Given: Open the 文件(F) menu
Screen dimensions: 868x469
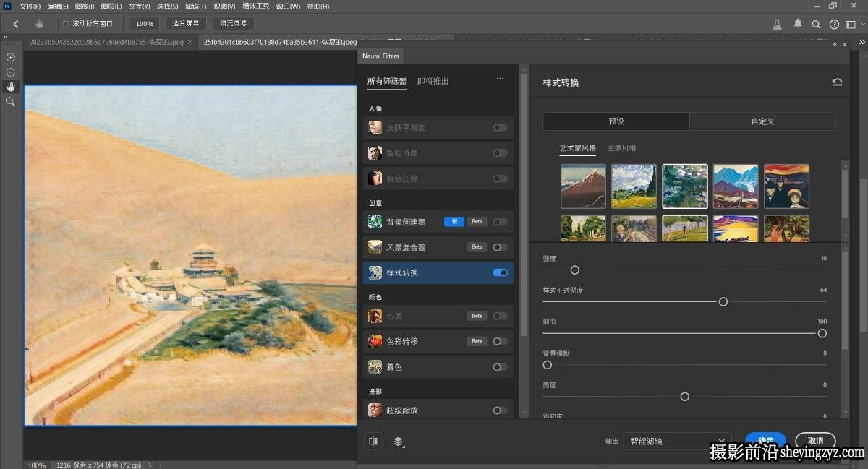Looking at the screenshot, I should point(30,6).
